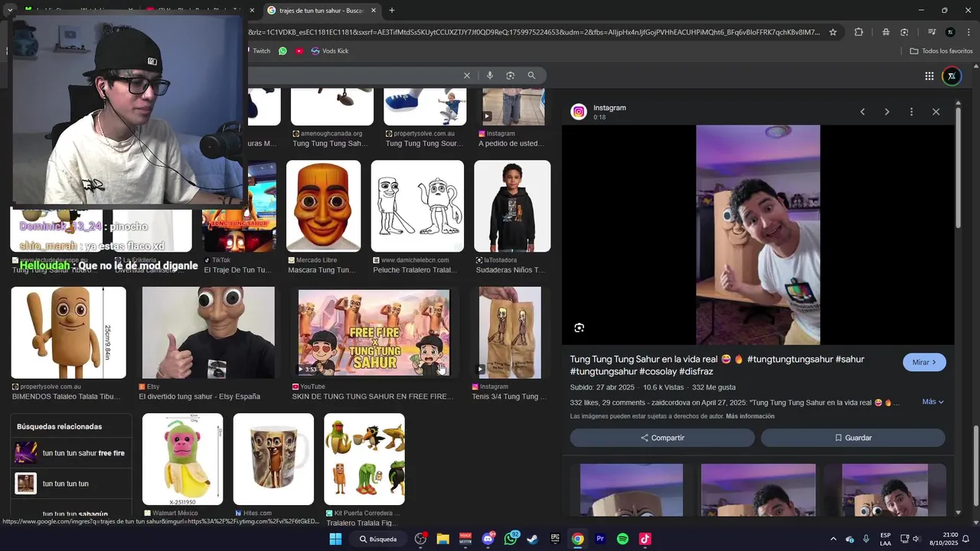Open Google Lens image search icon
980x551 pixels.
pos(511,76)
